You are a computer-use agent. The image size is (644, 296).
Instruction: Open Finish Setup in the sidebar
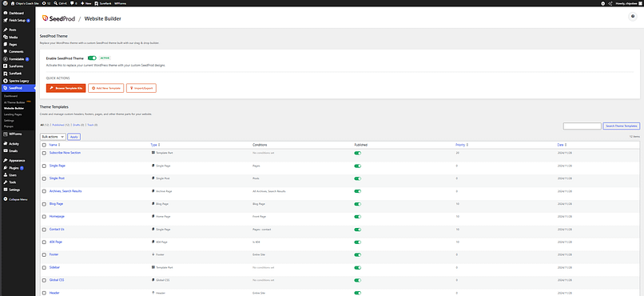coord(18,20)
